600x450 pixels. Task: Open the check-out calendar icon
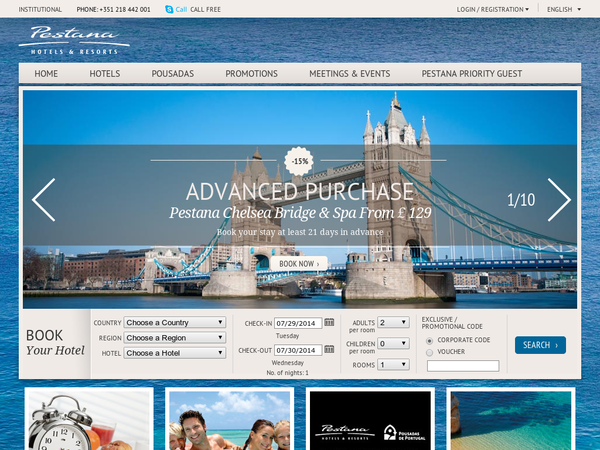329,349
